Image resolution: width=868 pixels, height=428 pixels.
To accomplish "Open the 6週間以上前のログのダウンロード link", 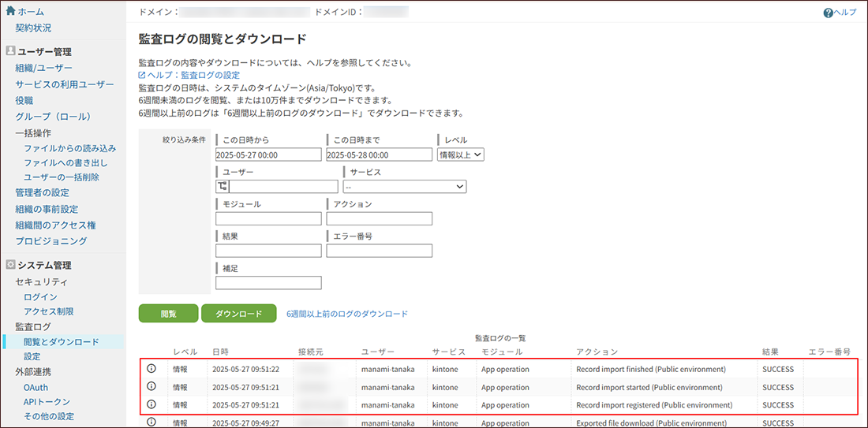I will pos(346,314).
